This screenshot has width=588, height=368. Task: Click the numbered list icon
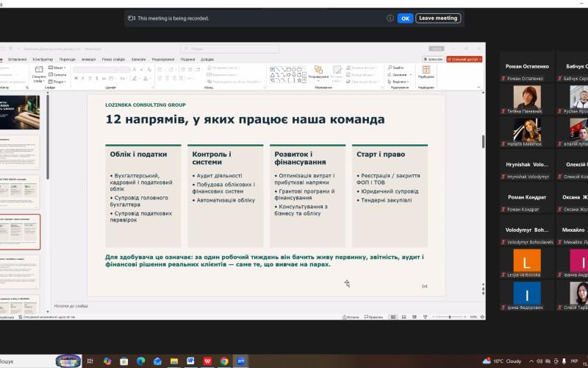(x=172, y=69)
